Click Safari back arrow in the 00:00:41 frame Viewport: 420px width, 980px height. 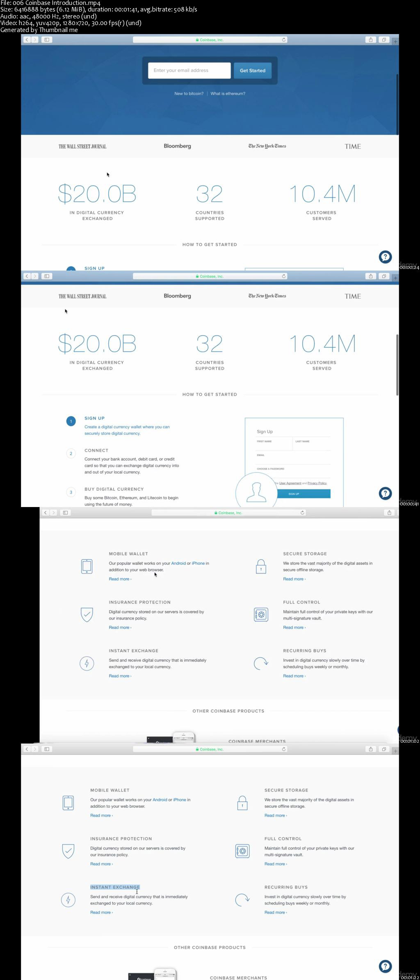click(x=27, y=276)
